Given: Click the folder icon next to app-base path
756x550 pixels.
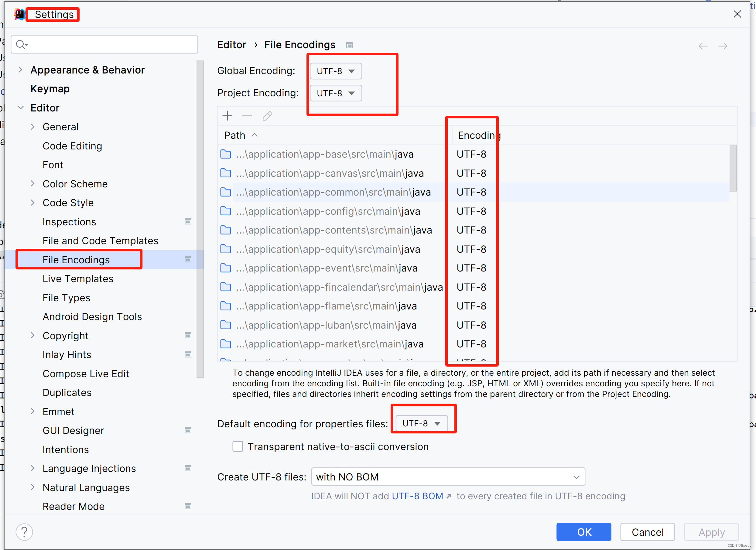Looking at the screenshot, I should click(x=226, y=154).
